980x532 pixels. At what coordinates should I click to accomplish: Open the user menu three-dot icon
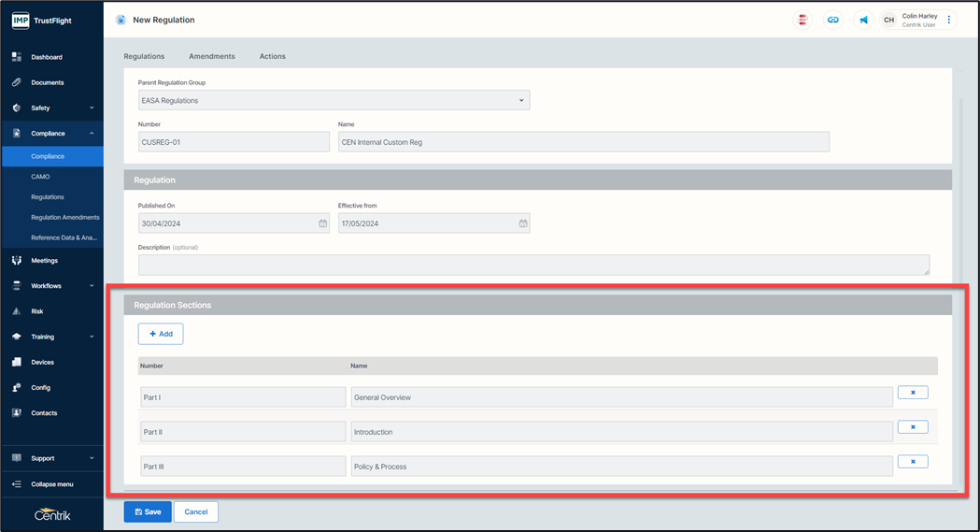(x=949, y=20)
